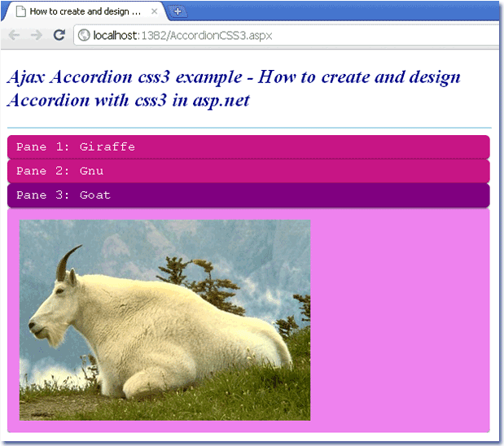Click the 'Ajax Accordion css3 example' heading
Viewport: 504px width, 446px height.
234,89
